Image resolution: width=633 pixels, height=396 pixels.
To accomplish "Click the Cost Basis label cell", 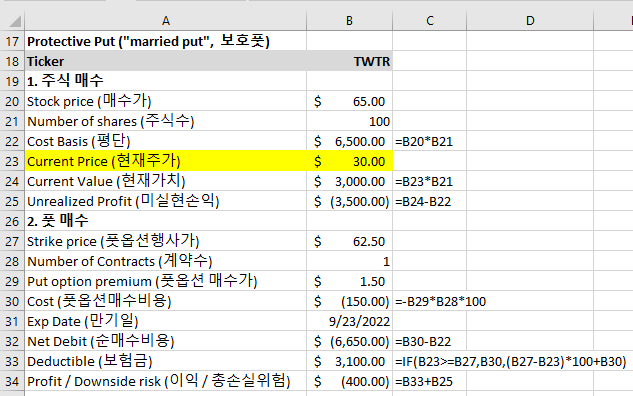I will coord(166,141).
